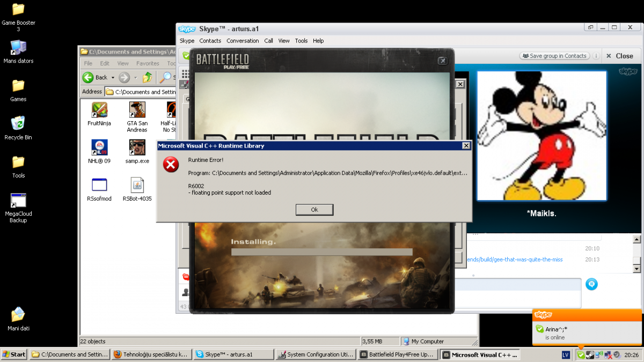Switch to Firefox Tehnoloģiju speciālistu taskbar item

click(x=151, y=354)
